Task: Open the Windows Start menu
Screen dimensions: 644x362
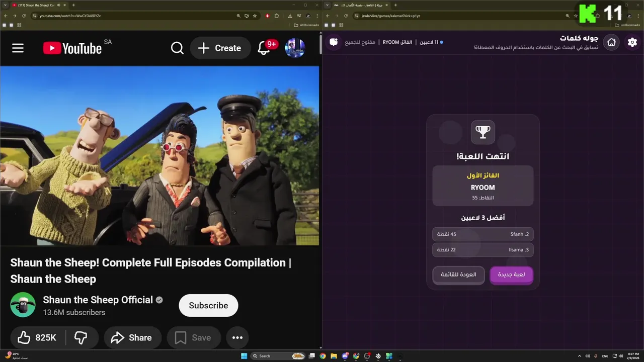Action: tap(244, 356)
